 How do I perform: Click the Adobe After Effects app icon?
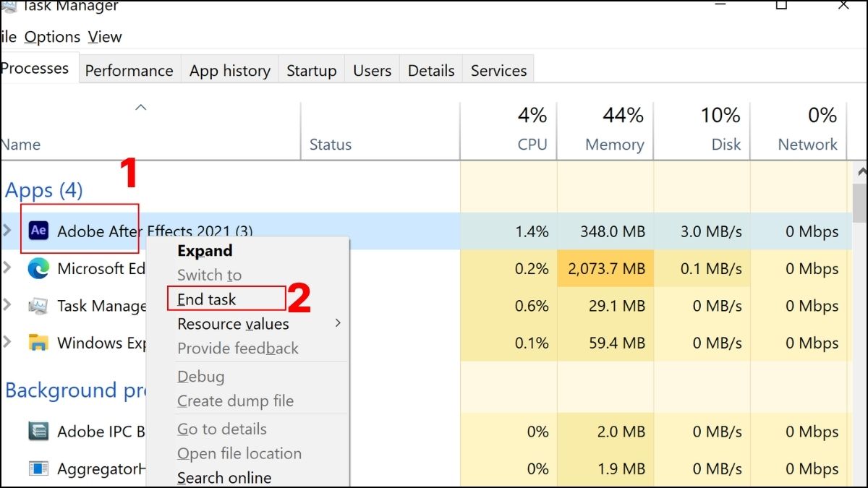click(x=38, y=231)
